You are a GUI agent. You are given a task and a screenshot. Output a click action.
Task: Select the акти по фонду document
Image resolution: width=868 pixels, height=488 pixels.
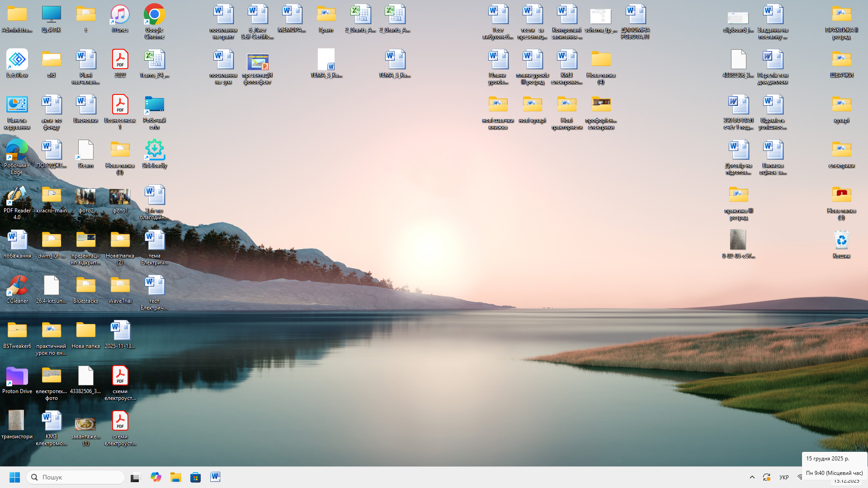coord(51,112)
